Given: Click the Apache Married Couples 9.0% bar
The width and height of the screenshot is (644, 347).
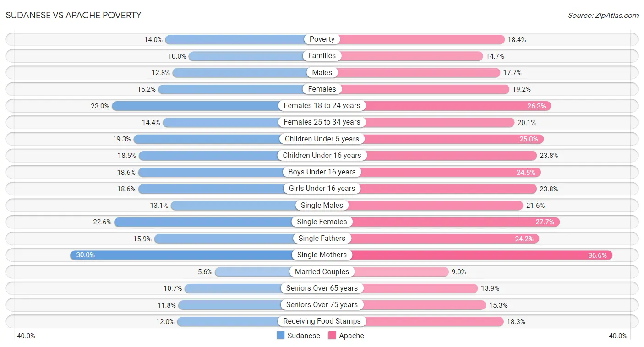Looking at the screenshot, I should [385, 271].
